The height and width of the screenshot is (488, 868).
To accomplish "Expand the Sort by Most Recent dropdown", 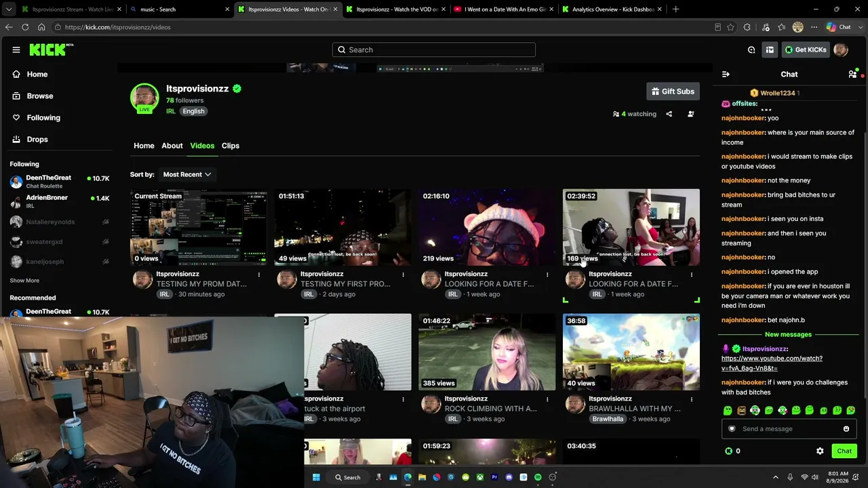I will 187,174.
